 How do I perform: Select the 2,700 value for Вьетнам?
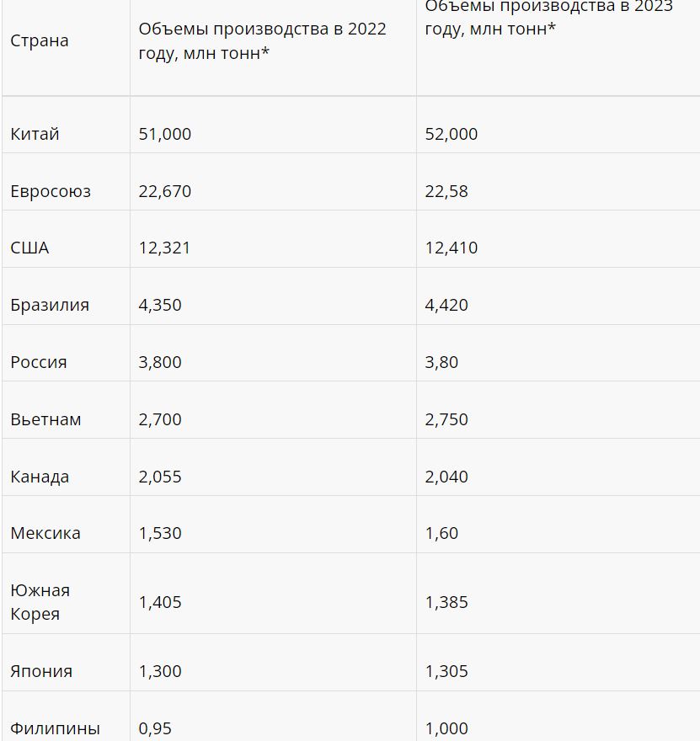[160, 419]
